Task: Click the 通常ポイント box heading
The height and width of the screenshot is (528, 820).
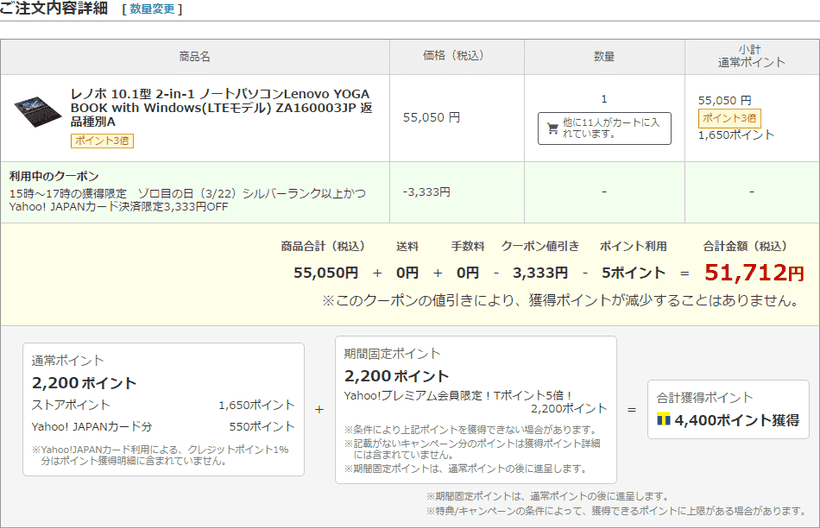Action: 67,361
